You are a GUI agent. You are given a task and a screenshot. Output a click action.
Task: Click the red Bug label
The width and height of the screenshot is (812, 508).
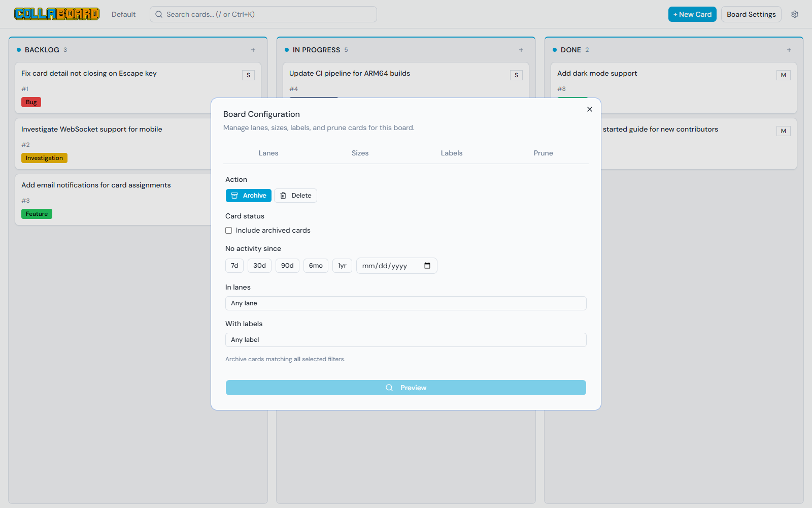[31, 102]
